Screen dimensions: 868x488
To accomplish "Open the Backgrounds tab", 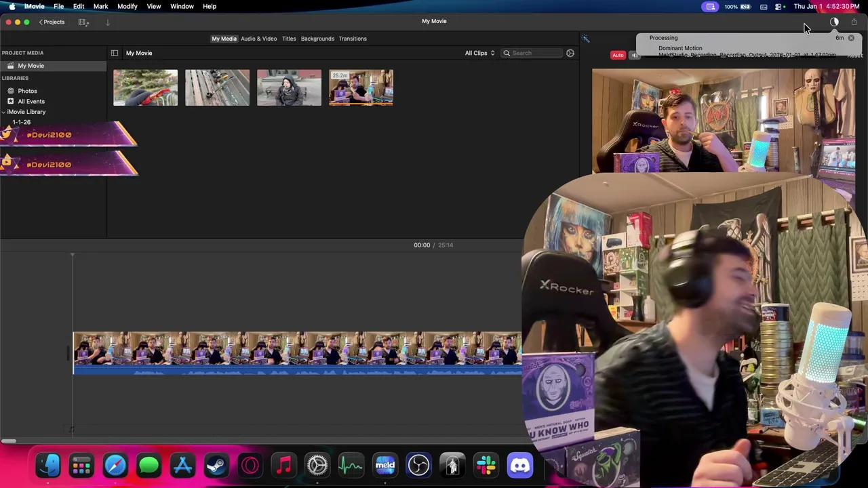I will coord(317,39).
